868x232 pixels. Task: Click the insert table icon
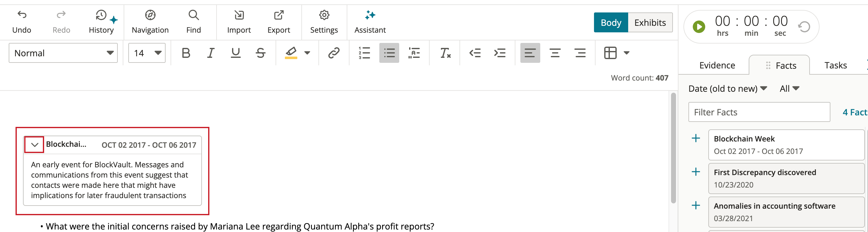[610, 53]
